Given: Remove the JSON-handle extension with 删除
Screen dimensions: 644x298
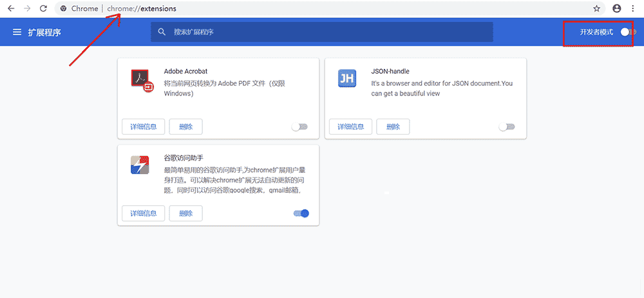Looking at the screenshot, I should click(393, 126).
